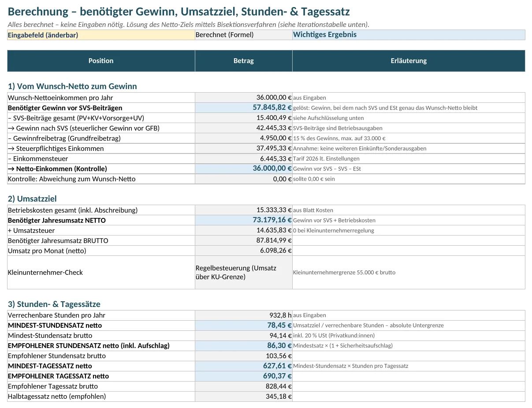Screen dimensions: 532x408
Task: Select the Umsatzsteuer value 14.635,83 €
Action: click(x=244, y=230)
